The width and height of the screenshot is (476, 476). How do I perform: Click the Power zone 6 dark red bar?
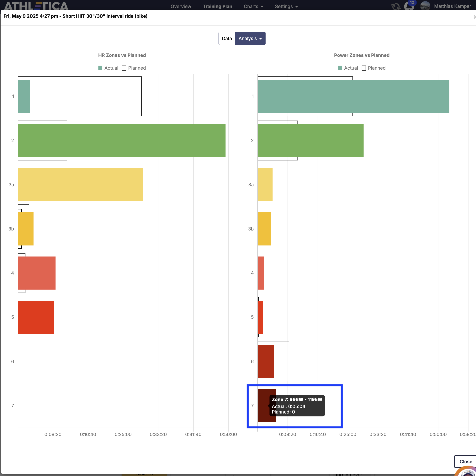(266, 361)
